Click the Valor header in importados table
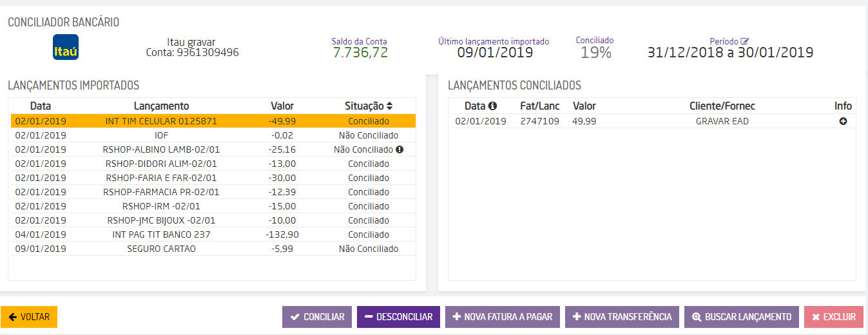This screenshot has height=335, width=868. point(282,106)
